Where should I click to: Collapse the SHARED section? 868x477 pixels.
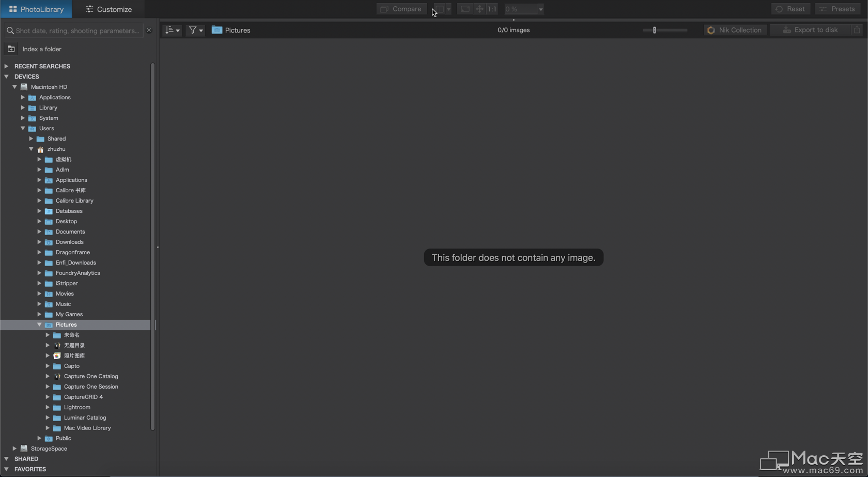click(x=6, y=459)
